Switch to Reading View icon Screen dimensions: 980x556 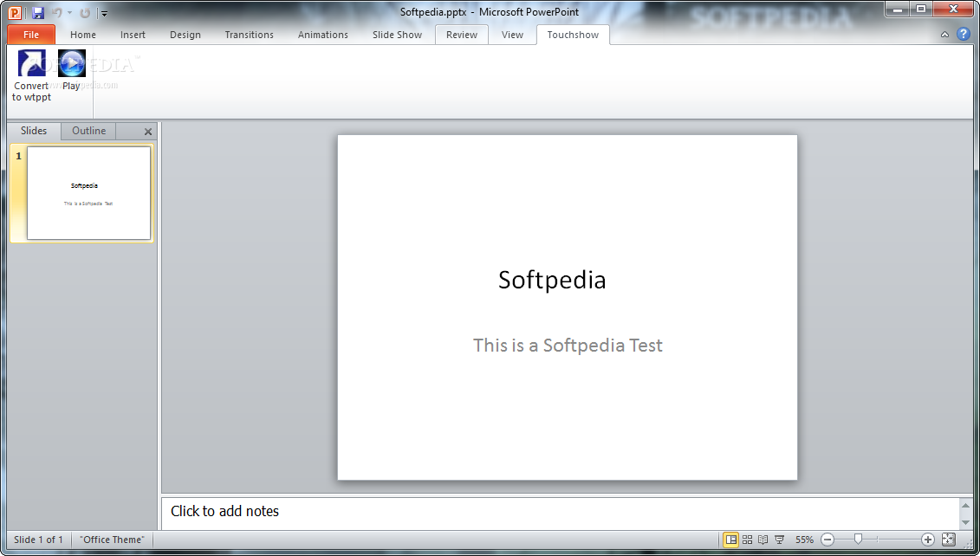763,540
